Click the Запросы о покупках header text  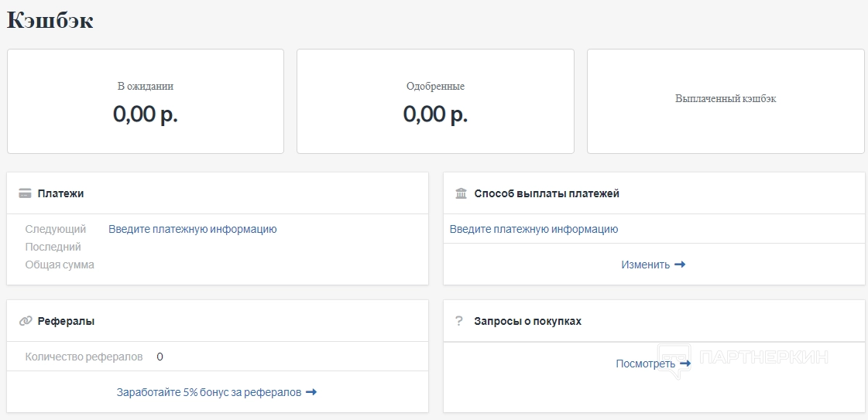(527, 321)
